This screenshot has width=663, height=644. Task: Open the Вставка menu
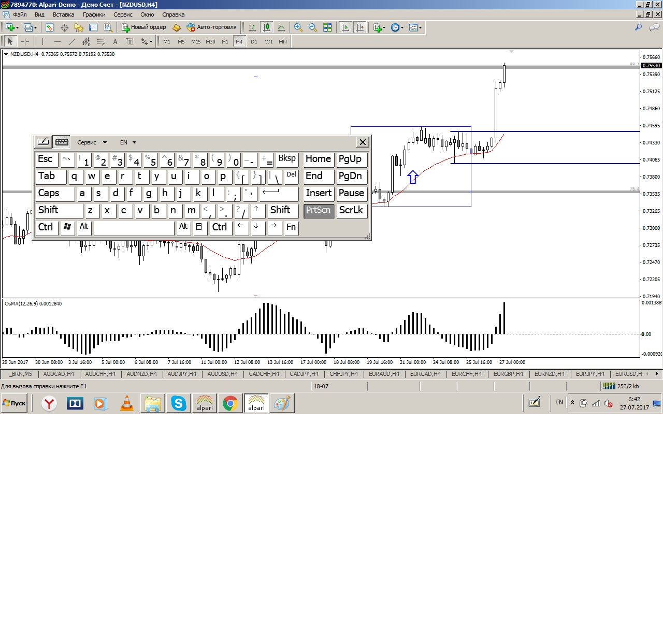coord(63,14)
